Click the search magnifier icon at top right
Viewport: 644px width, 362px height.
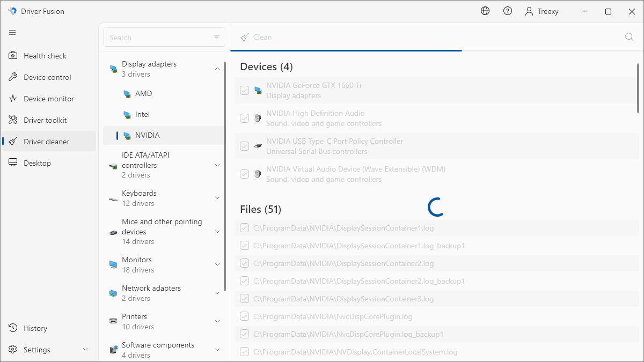[630, 37]
